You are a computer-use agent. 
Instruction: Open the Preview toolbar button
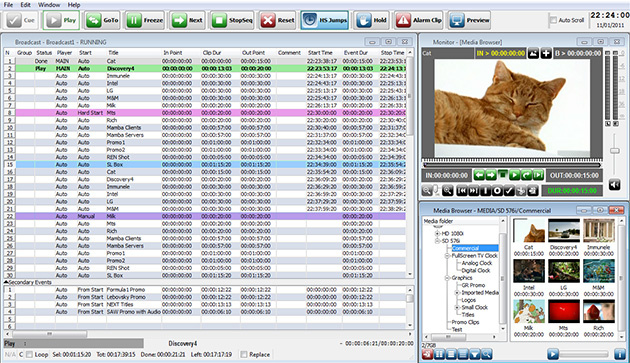[469, 20]
